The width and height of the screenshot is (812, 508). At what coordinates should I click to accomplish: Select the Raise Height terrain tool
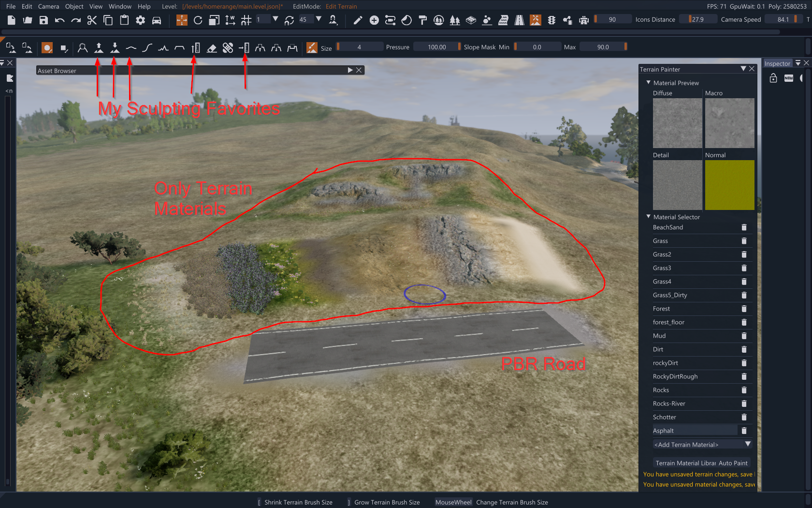coord(99,47)
